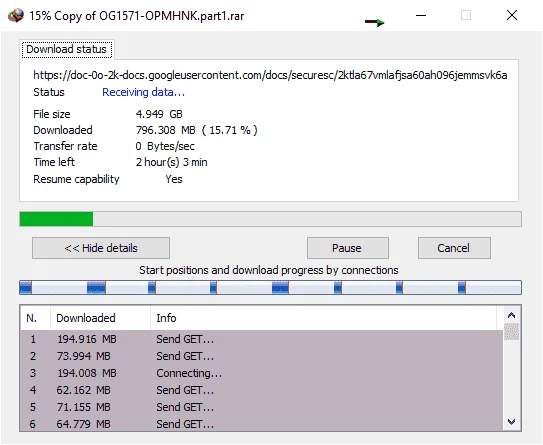543x445 pixels.
Task: Switch to the Download status tab
Action: pyautogui.click(x=66, y=49)
